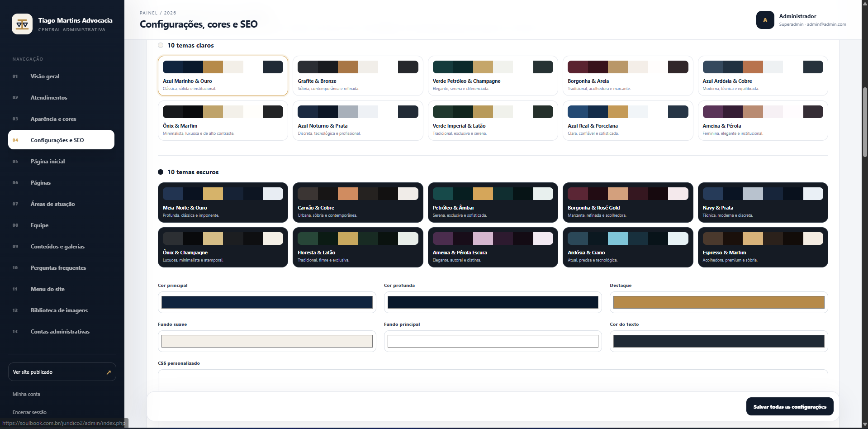Choose the Azul Noturno & Prata theme
Image resolution: width=868 pixels, height=429 pixels.
[x=358, y=121]
